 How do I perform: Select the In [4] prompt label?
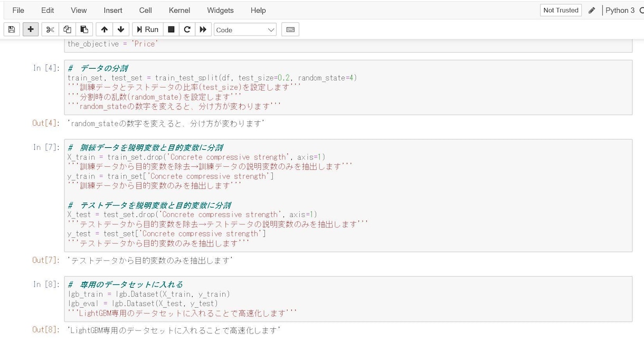[x=46, y=68]
